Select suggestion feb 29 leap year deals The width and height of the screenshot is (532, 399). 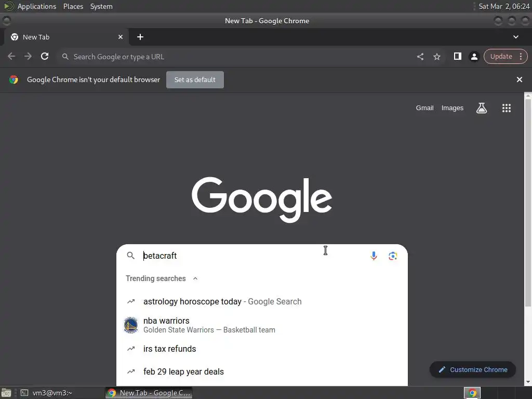[x=262, y=371]
